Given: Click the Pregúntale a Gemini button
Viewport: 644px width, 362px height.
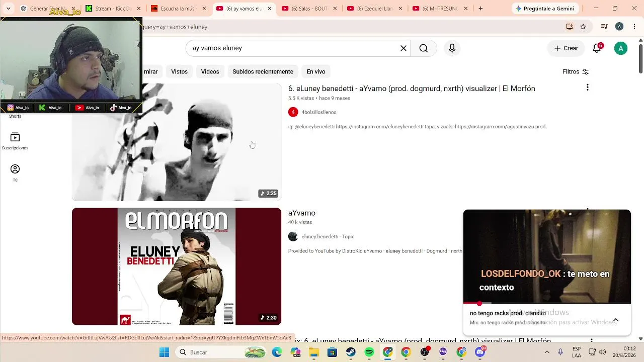Looking at the screenshot, I should [545, 9].
